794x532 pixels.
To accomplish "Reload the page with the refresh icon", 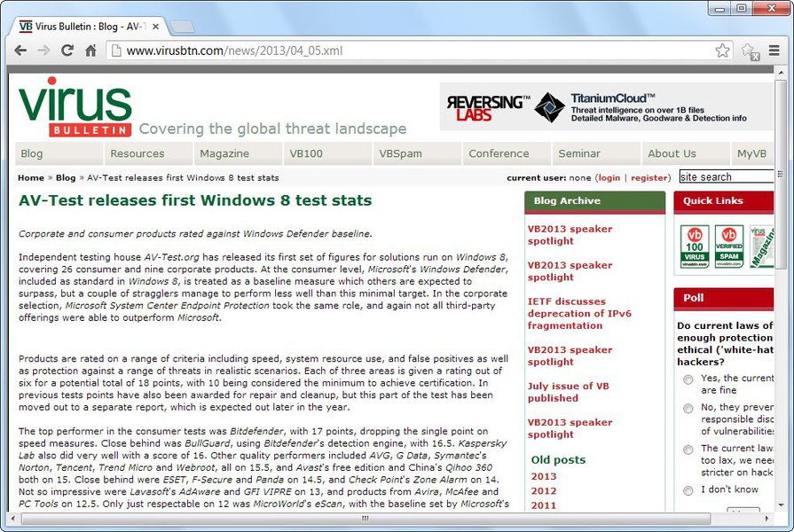I will click(67, 51).
